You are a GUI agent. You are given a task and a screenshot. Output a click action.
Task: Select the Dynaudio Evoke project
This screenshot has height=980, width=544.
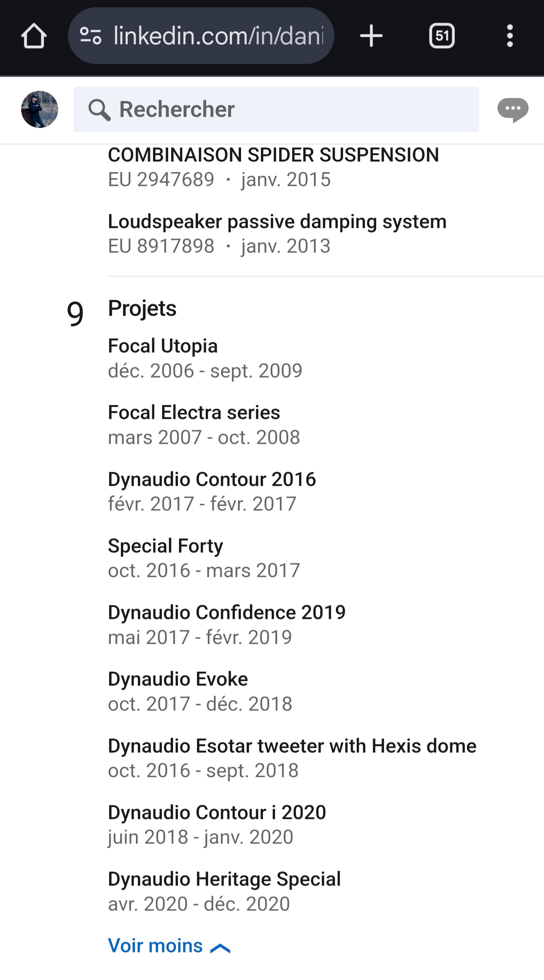click(178, 679)
